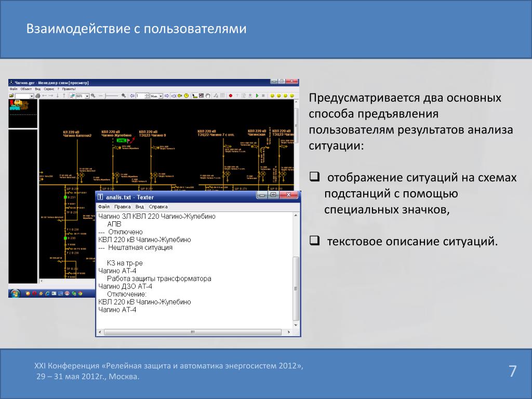Click the zoom-in magnifier icon
The width and height of the screenshot is (532, 399).
tap(124, 96)
